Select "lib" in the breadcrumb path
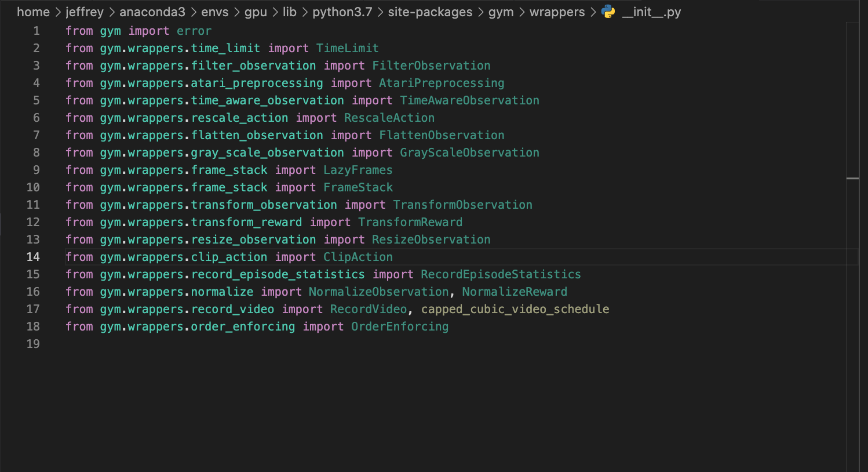This screenshot has width=868, height=472. click(290, 12)
